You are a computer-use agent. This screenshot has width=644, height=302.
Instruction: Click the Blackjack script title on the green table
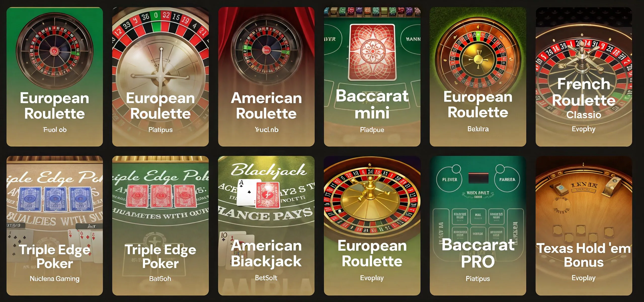pyautogui.click(x=268, y=170)
